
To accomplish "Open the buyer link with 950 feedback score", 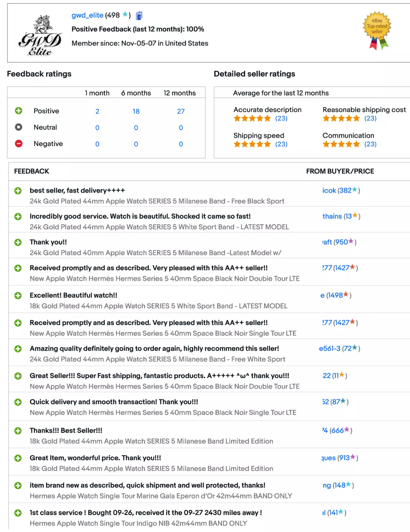I will tap(328, 242).
